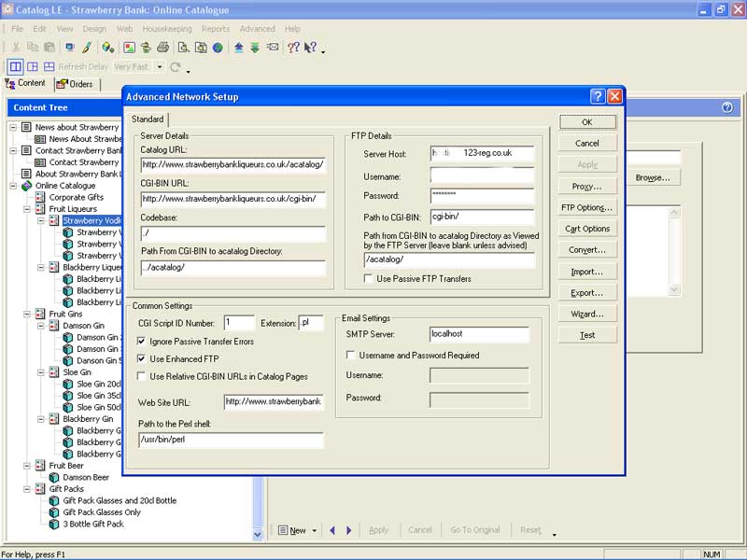
Task: Click into the SMTP Server field
Action: click(478, 334)
